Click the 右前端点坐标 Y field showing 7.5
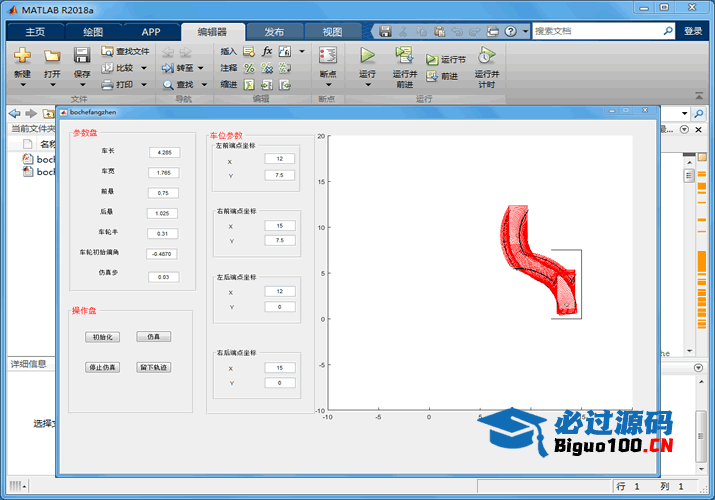Screen dimensions: 715x500 pos(280,240)
